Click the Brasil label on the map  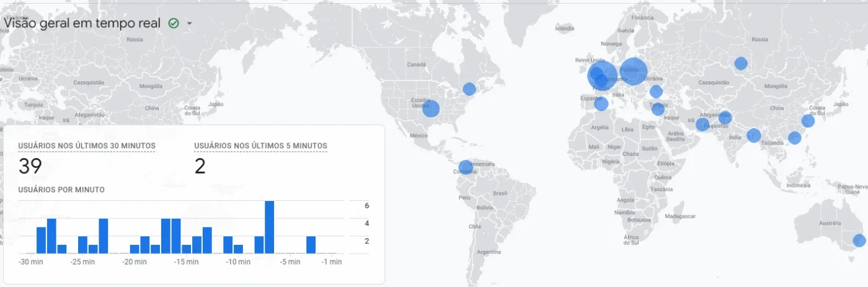pos(499,193)
